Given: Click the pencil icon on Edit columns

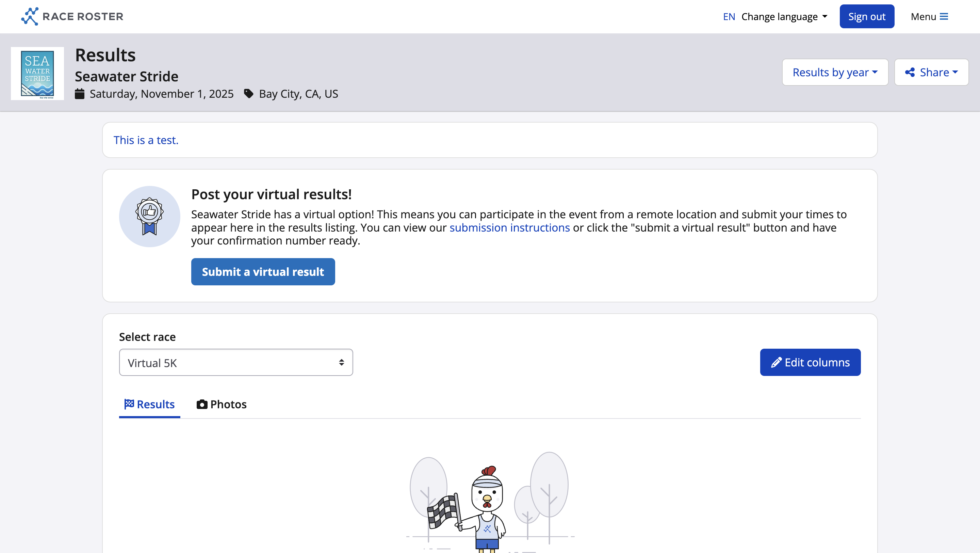Looking at the screenshot, I should pos(776,362).
